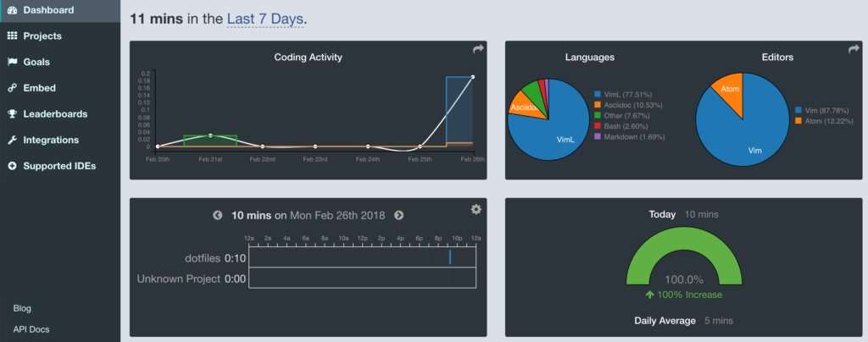The image size is (868, 342).
Task: Open the Blog link
Action: click(x=22, y=309)
